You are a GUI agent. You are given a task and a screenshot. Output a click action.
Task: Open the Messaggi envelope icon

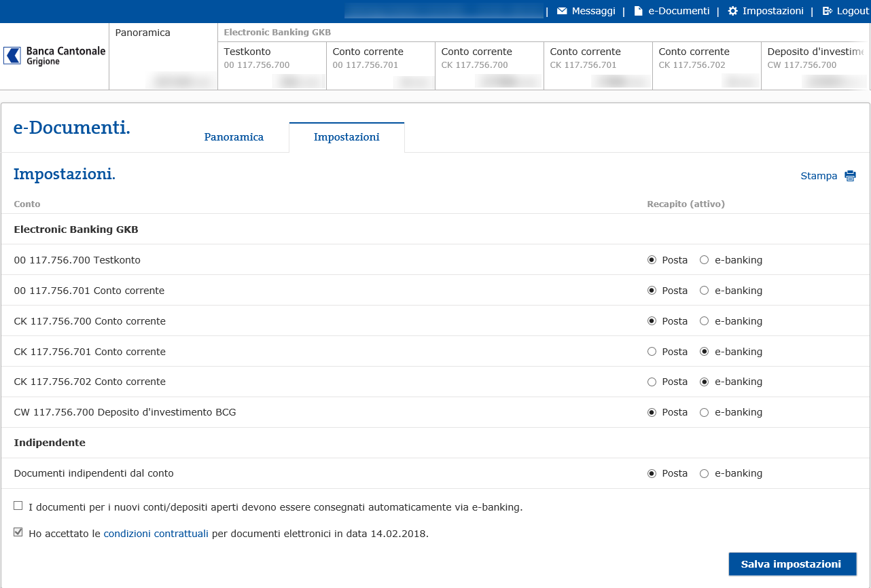click(x=562, y=11)
